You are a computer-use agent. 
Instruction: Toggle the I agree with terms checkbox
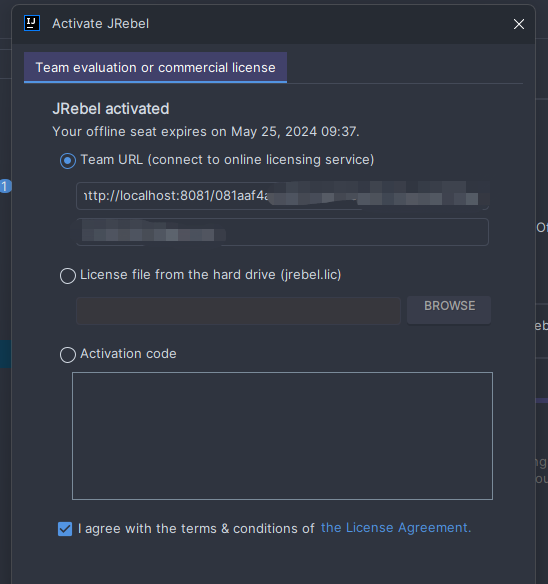tap(65, 529)
